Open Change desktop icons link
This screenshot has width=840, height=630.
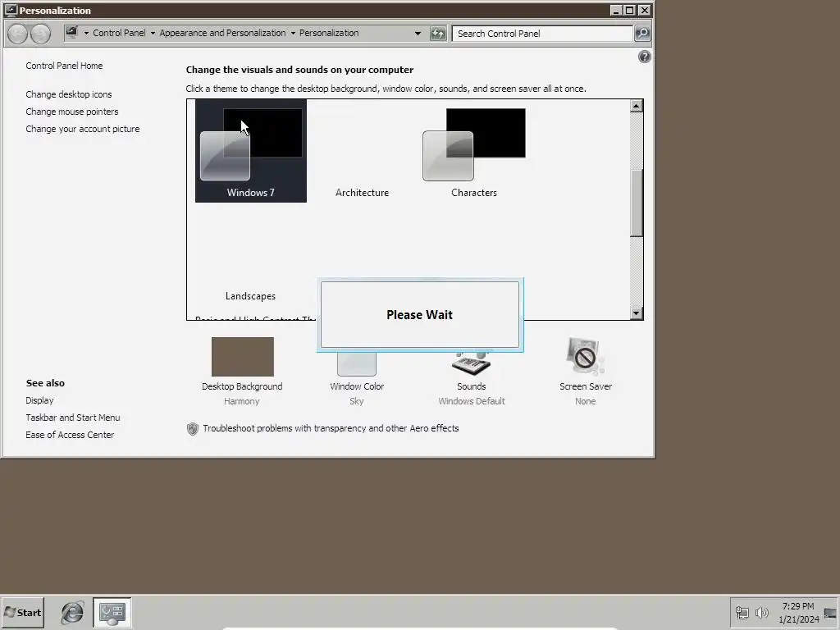pos(69,94)
